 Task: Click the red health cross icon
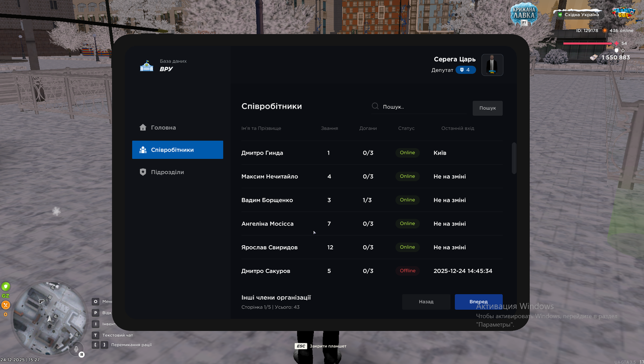(616, 43)
